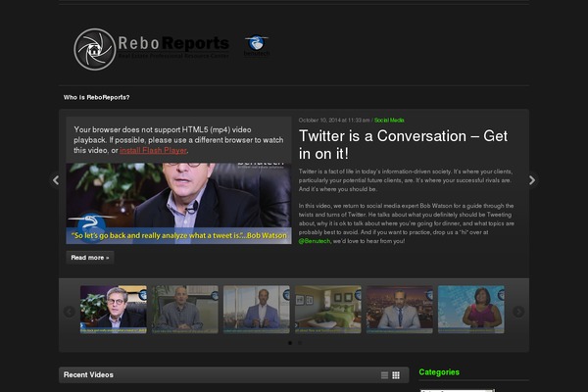588x392 pixels.
Task: Open the Benutech logo link in header
Action: point(257,46)
